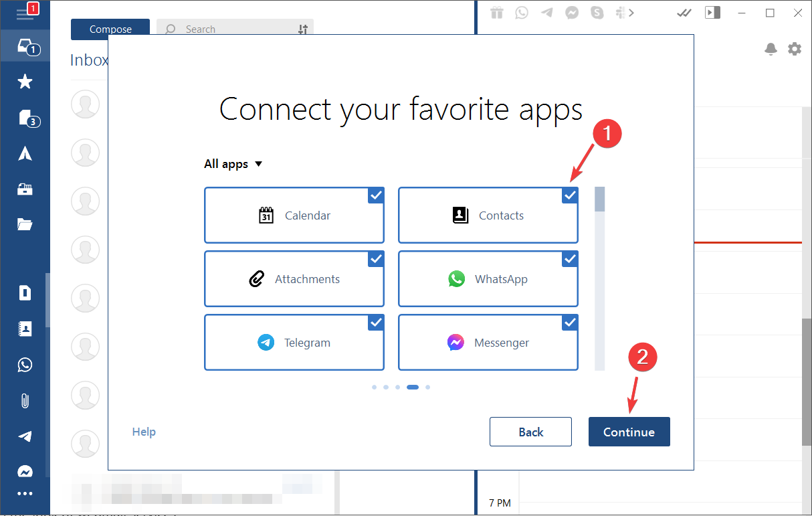Open the Inbox folder icon in the sidebar

[x=25, y=46]
